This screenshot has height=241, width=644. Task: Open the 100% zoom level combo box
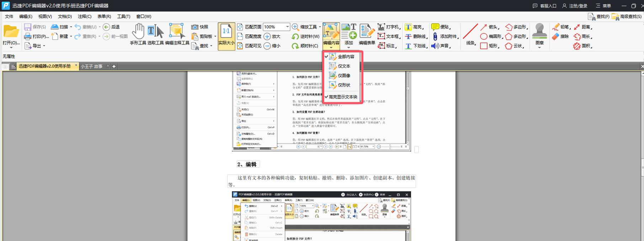click(x=276, y=27)
